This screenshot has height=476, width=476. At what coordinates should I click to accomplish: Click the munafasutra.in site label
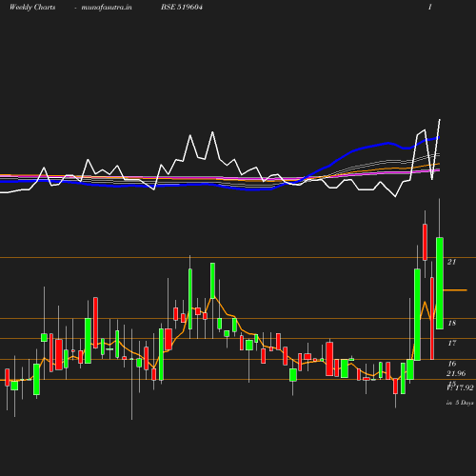point(107,8)
